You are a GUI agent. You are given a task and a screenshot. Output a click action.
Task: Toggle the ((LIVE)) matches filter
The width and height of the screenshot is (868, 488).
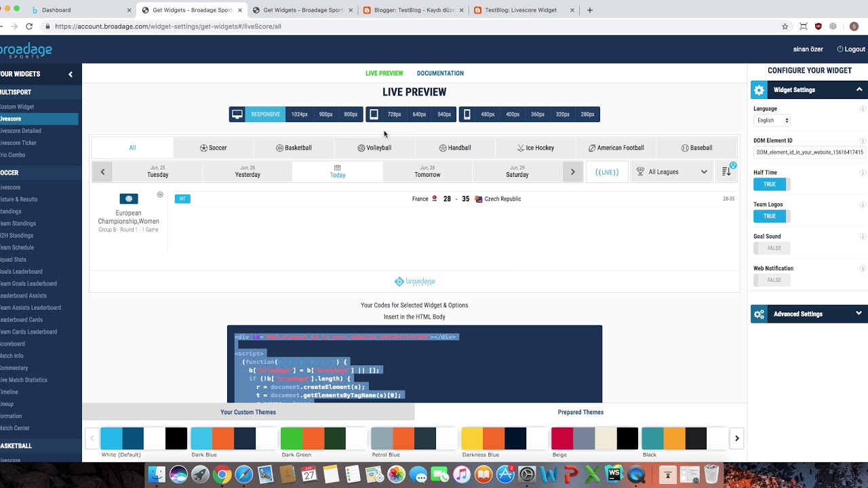tap(607, 171)
